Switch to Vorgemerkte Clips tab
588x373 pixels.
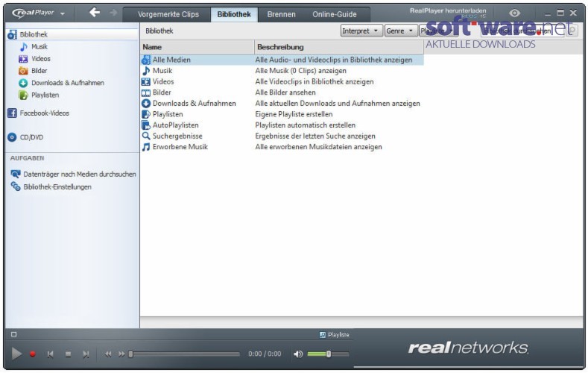[x=168, y=14]
